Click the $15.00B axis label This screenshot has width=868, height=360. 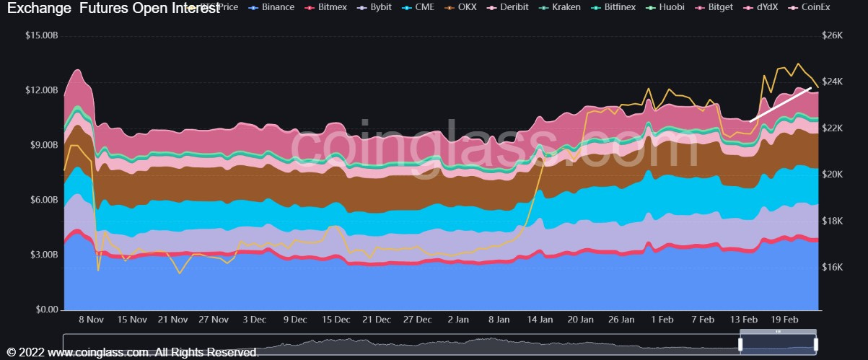40,35
